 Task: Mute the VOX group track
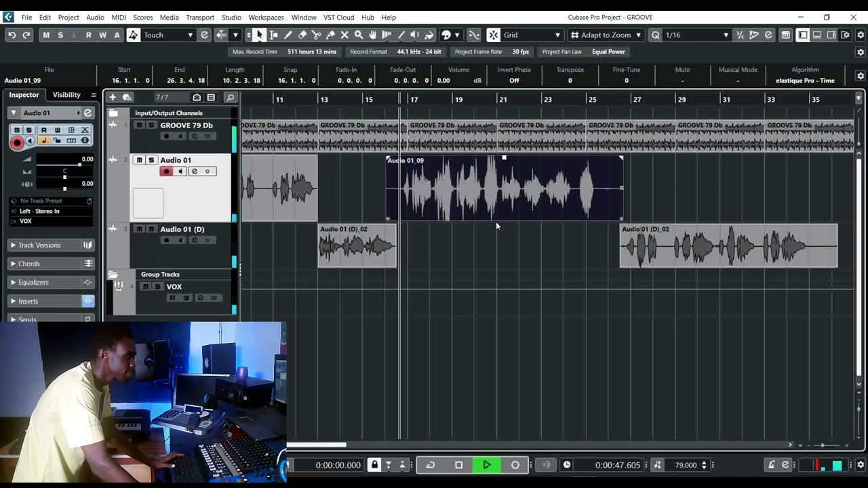click(x=146, y=287)
